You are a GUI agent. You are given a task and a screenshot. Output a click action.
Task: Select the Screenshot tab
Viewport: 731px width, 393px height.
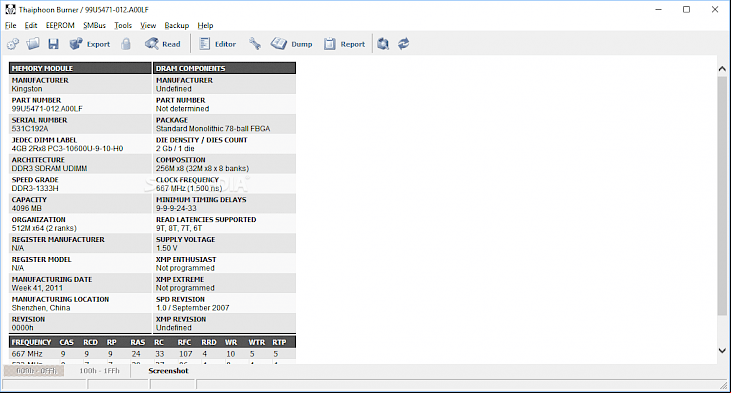[168, 371]
